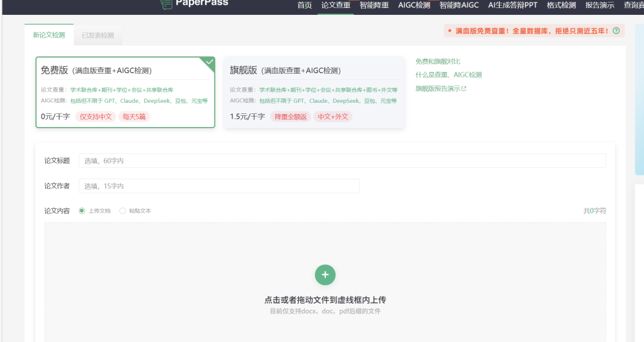The image size is (644, 342).
Task: Click the 每天5篇 tag
Action: 135,116
